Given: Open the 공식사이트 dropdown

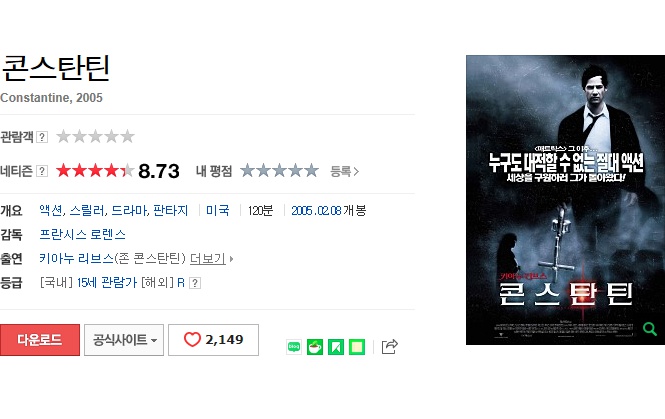Looking at the screenshot, I should pyautogui.click(x=124, y=340).
